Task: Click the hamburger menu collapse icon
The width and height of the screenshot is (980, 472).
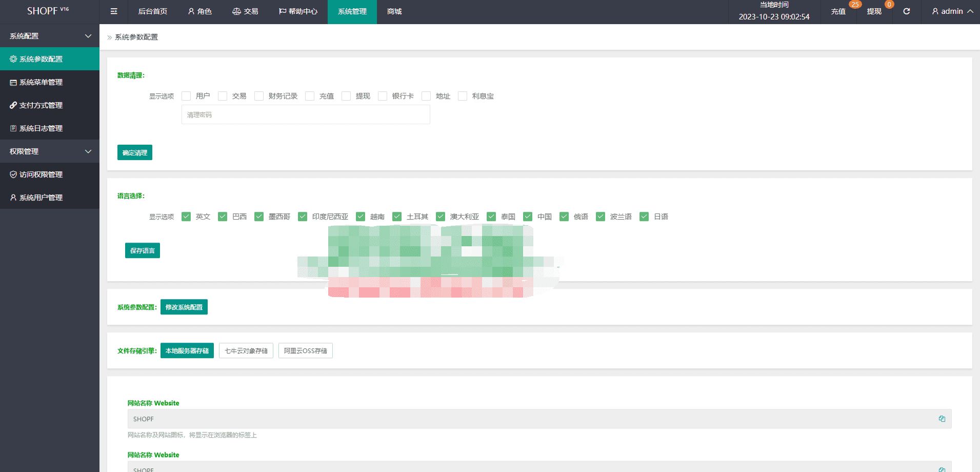Action: tap(114, 11)
